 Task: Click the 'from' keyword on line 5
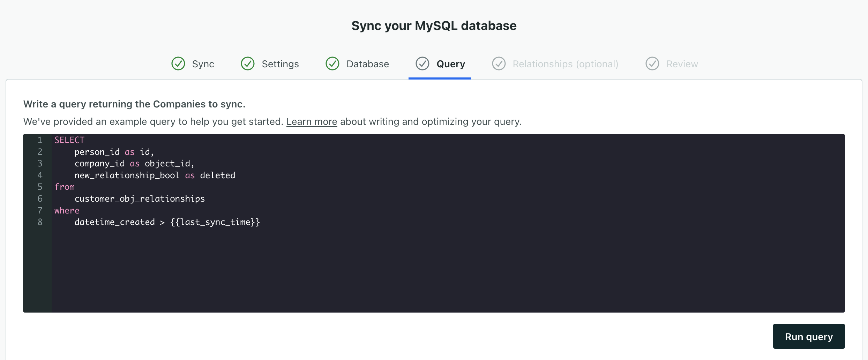coord(65,187)
